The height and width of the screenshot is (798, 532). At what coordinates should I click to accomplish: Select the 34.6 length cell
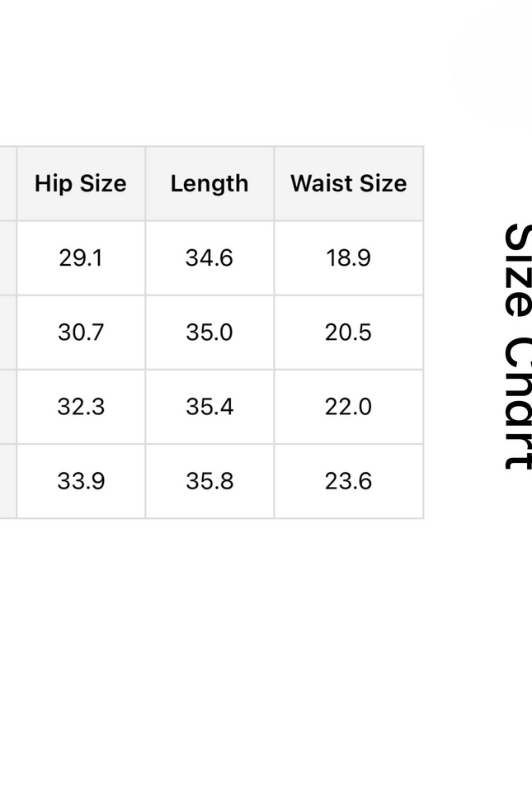pos(210,257)
